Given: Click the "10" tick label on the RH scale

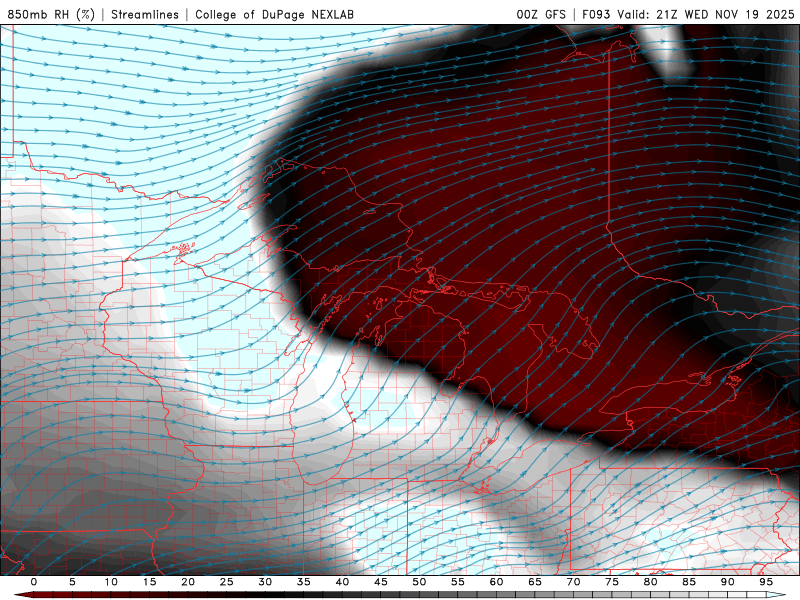Looking at the screenshot, I should tap(111, 582).
